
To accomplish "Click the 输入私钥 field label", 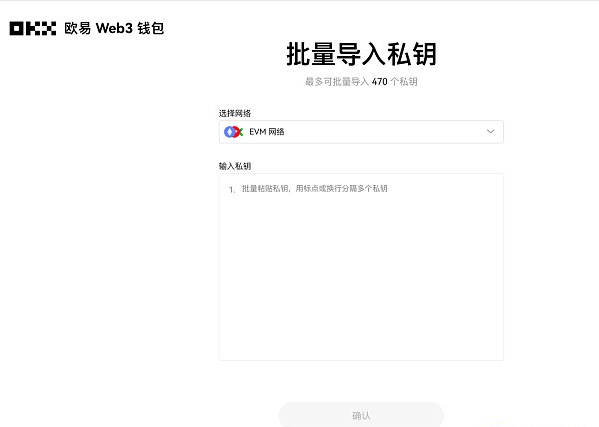I will (x=235, y=166).
